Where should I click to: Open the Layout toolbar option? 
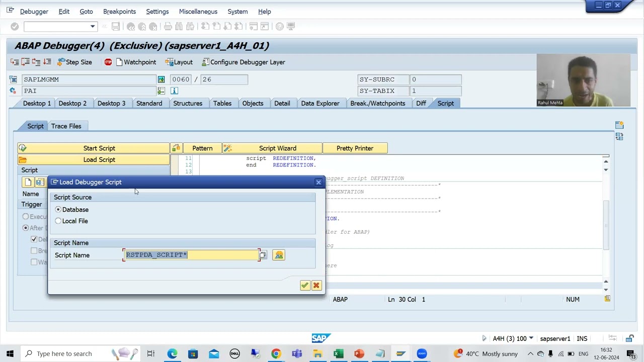[x=179, y=62]
